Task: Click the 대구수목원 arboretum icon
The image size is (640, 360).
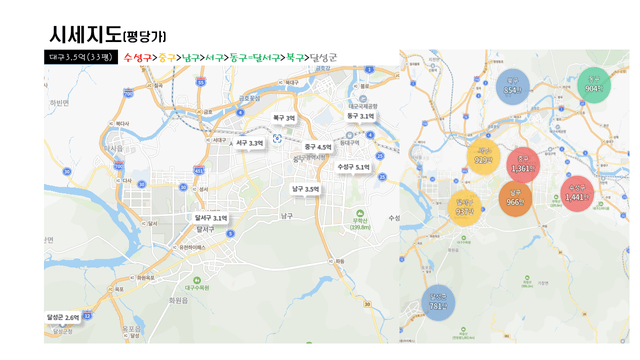Action: tap(197, 280)
